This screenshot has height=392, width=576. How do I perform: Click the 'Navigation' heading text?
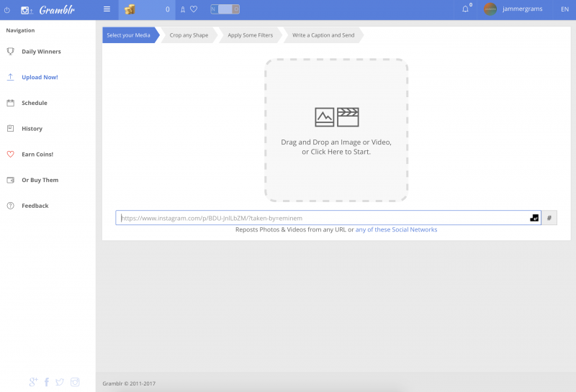pyautogui.click(x=21, y=30)
